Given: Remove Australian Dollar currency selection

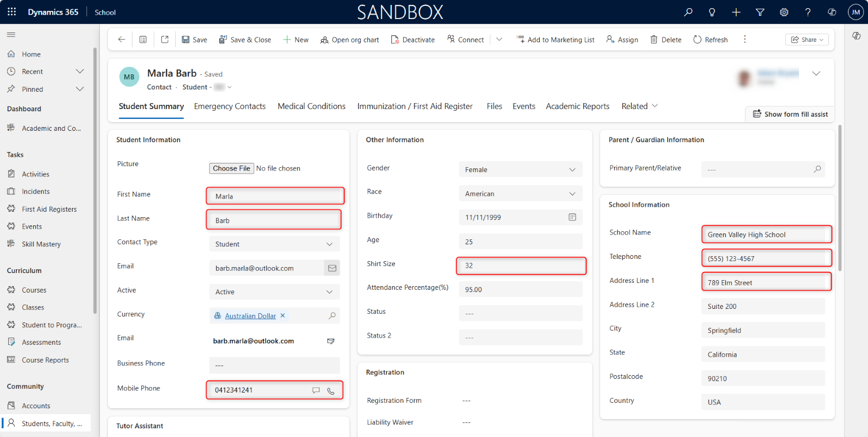Looking at the screenshot, I should click(283, 315).
